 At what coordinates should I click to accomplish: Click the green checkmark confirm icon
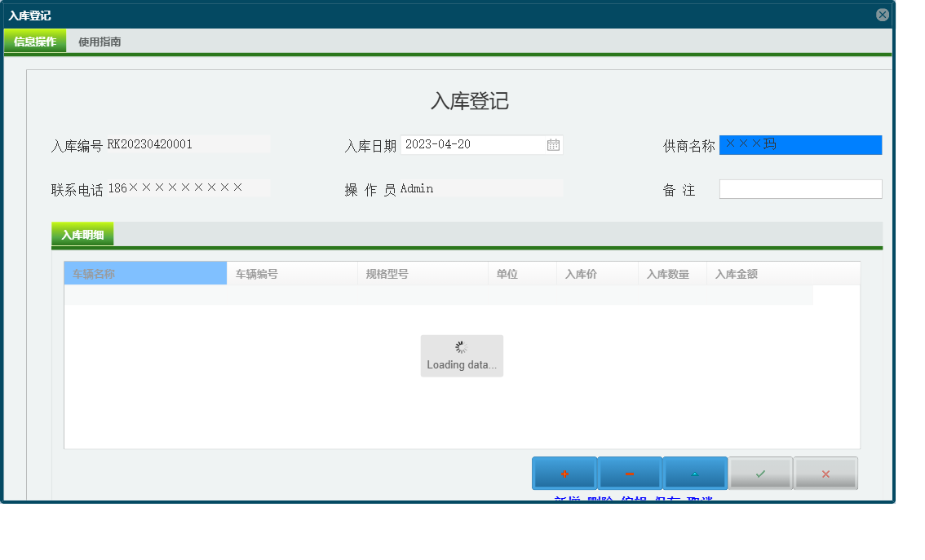coord(760,473)
